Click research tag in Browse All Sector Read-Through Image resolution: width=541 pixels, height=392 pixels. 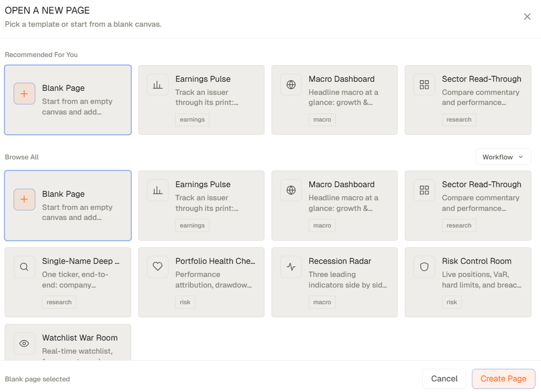coord(459,226)
